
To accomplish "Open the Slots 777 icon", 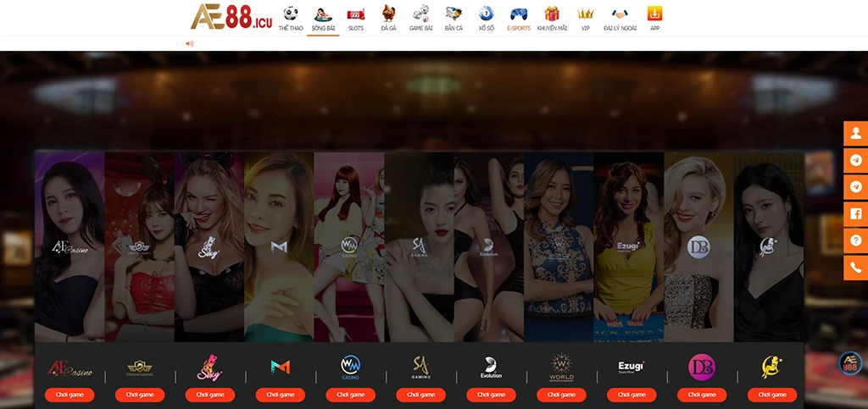I will click(x=356, y=14).
